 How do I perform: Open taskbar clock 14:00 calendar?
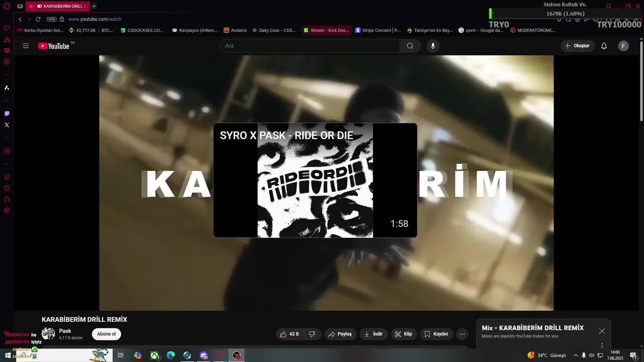[615, 355]
